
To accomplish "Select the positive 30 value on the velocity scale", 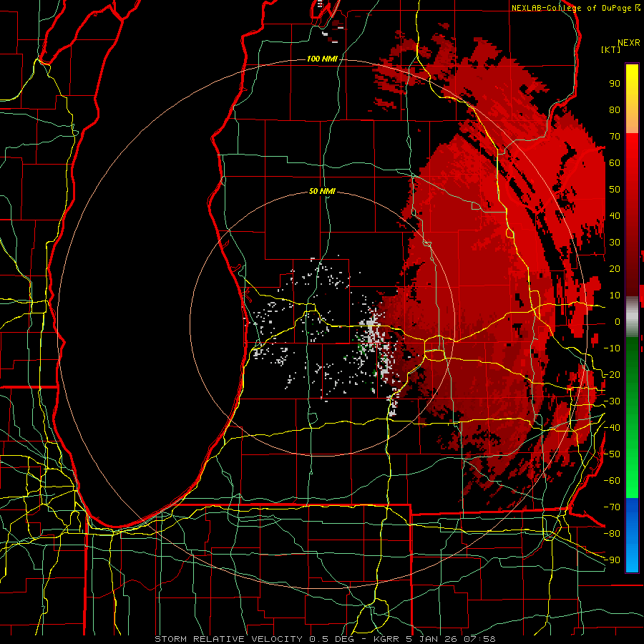I will click(x=615, y=243).
